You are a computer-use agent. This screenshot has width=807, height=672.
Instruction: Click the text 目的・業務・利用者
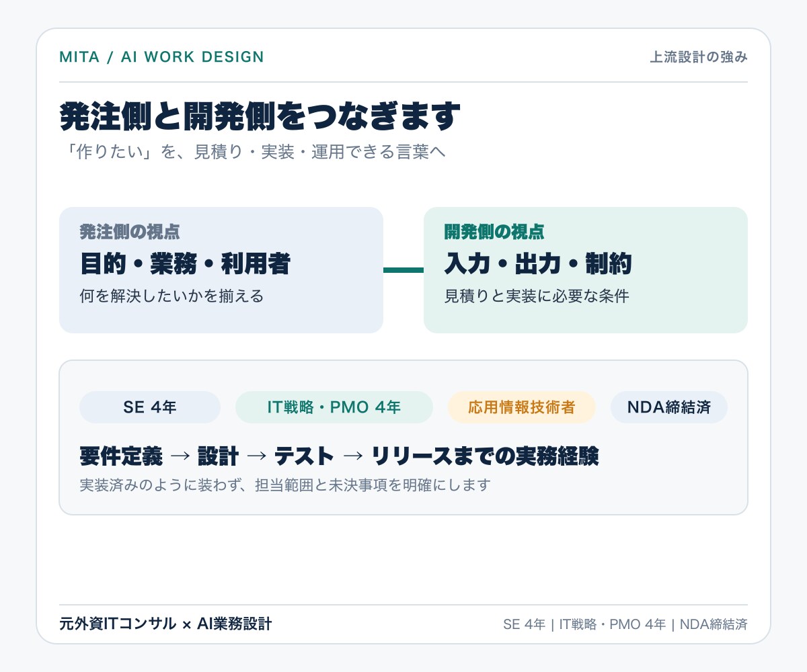(x=185, y=264)
